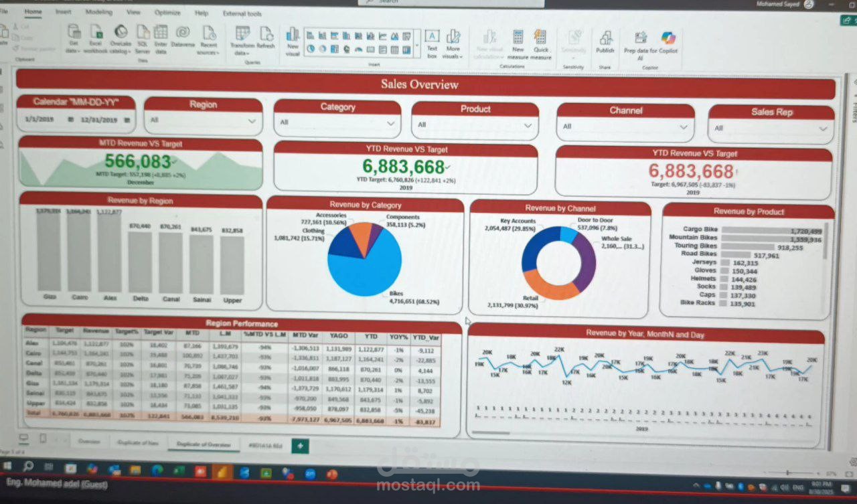Refresh the report data
Viewport: 857px width, 504px height.
(266, 37)
